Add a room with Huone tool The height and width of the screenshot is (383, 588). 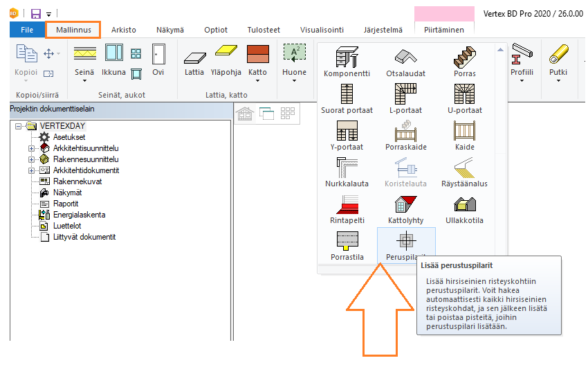295,60
